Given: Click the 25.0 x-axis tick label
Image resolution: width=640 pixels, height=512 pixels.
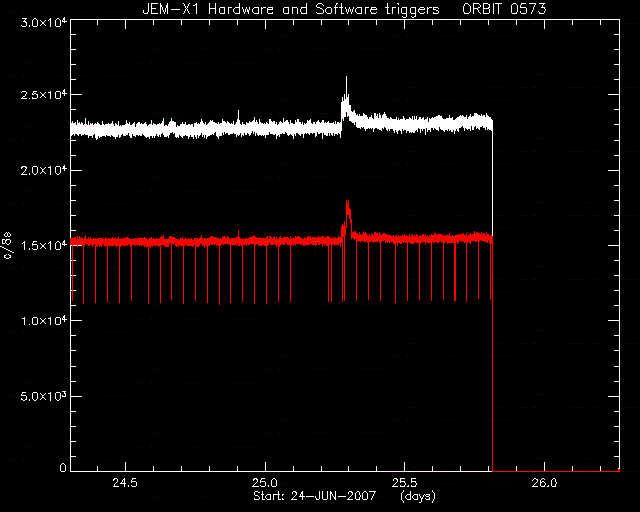Looking at the screenshot, I should tap(265, 483).
